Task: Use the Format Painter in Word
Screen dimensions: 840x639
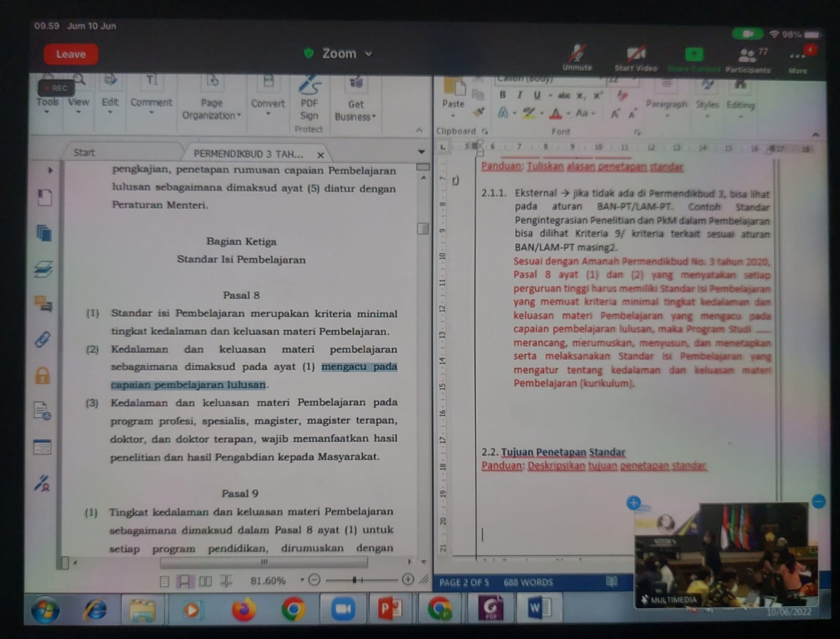Action: click(x=478, y=112)
